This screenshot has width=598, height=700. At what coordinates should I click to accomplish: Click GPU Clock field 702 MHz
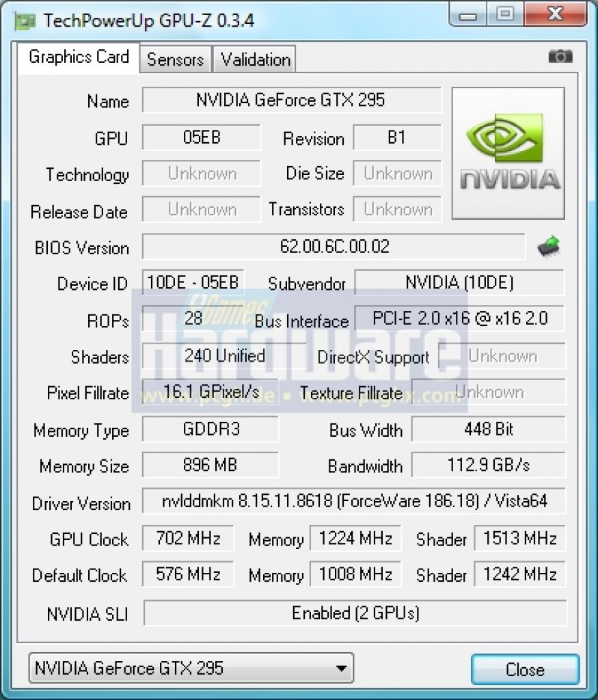[188, 538]
